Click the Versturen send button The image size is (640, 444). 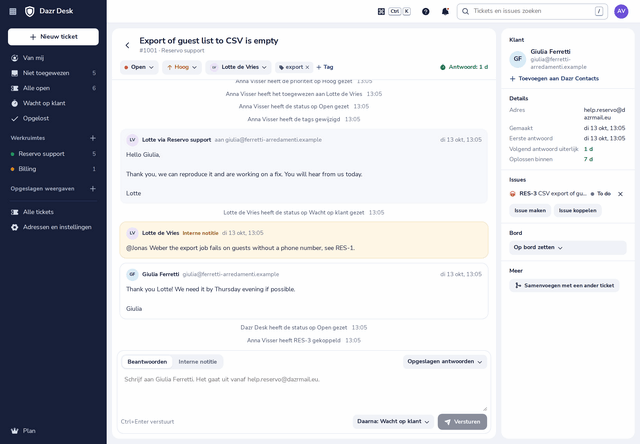462,422
